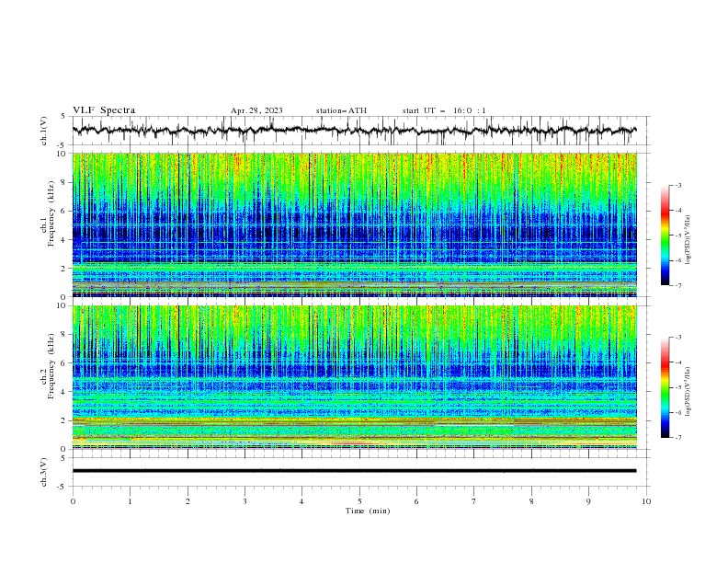Select the ch.1 "Frequency (kHz)" axis label
Viewport: 728px width, 563px height.
click(51, 213)
